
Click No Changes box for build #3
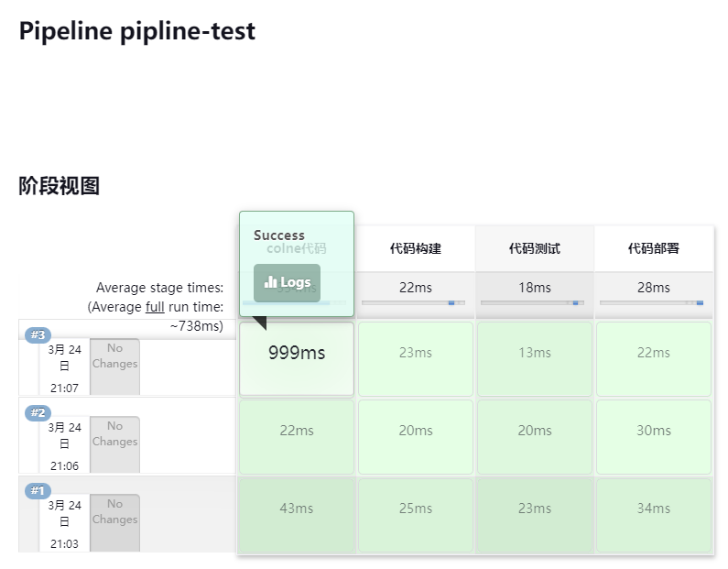(x=114, y=366)
